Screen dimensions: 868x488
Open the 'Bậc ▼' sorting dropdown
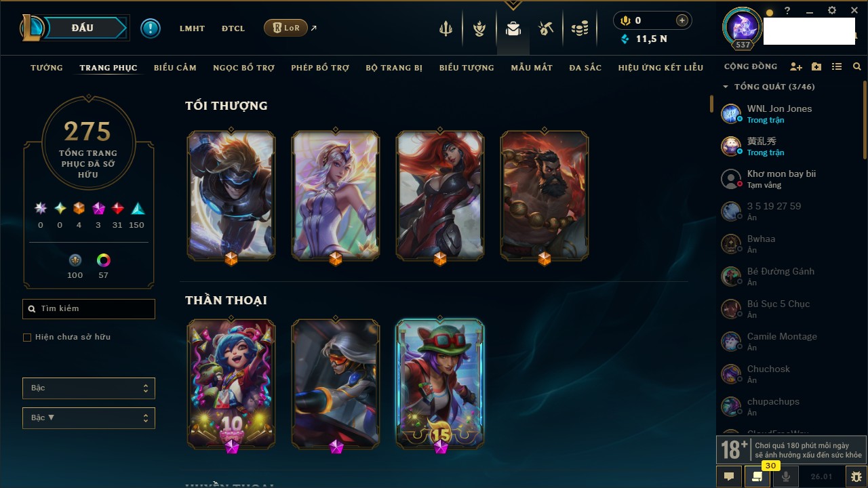click(x=89, y=418)
